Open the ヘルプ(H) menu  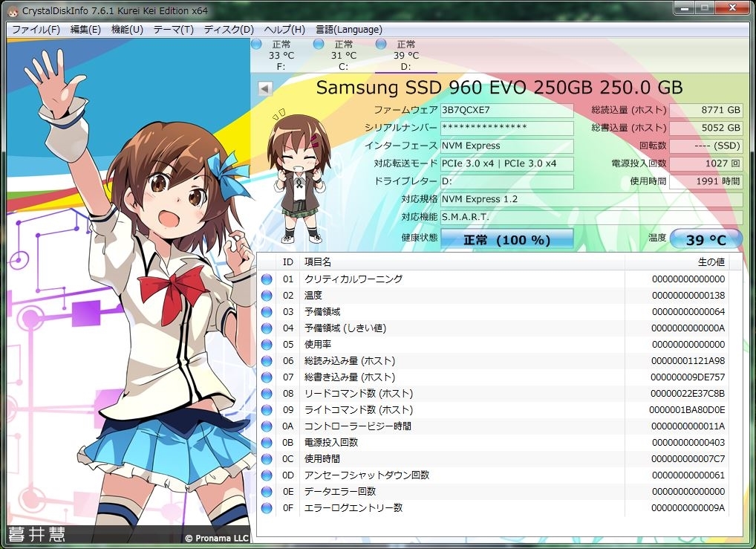(x=284, y=30)
